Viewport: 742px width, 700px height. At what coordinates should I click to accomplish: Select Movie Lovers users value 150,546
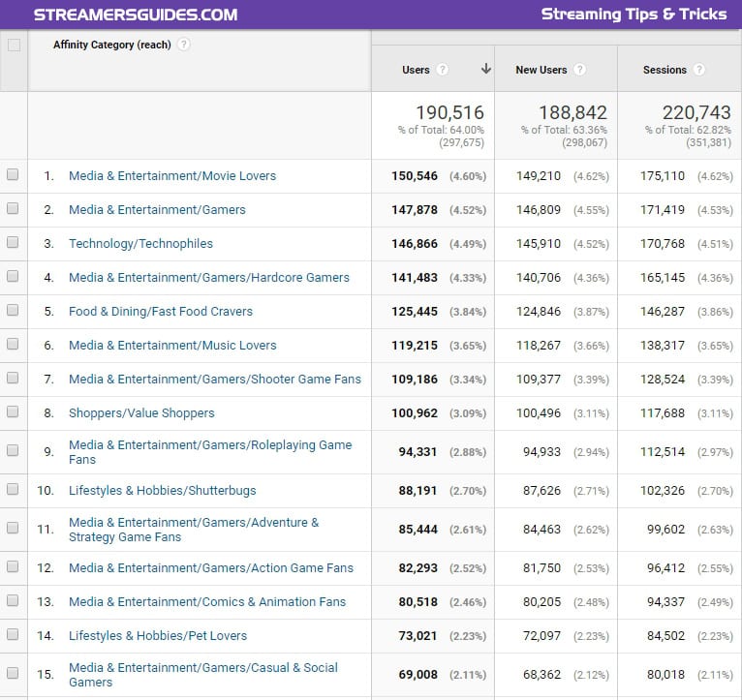pyautogui.click(x=415, y=176)
